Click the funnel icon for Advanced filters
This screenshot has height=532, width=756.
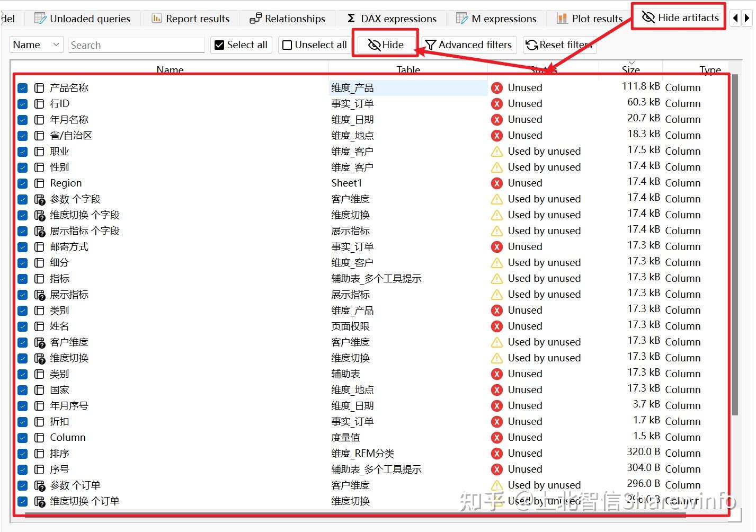[x=431, y=45]
